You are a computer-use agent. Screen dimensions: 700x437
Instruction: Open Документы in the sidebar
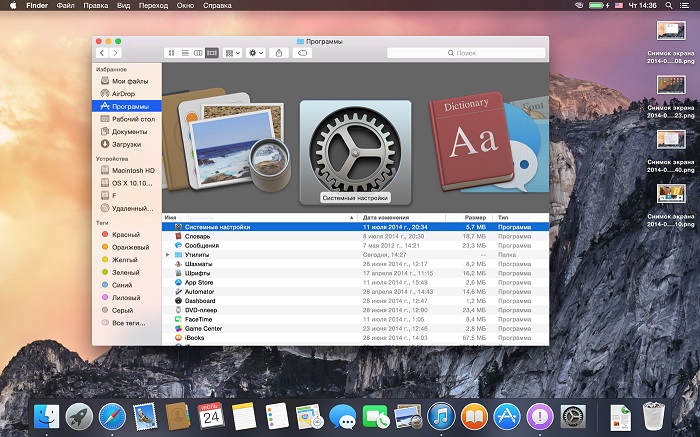click(127, 132)
